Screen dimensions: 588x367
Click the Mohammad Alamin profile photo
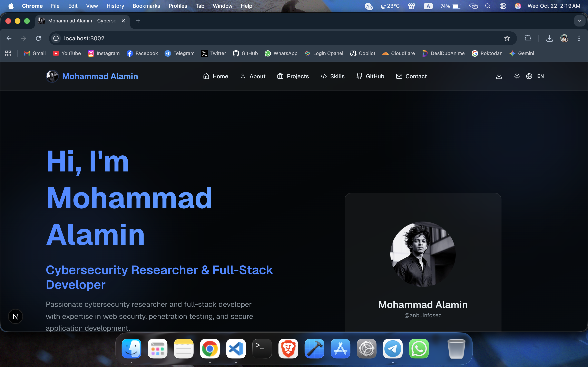point(423,254)
